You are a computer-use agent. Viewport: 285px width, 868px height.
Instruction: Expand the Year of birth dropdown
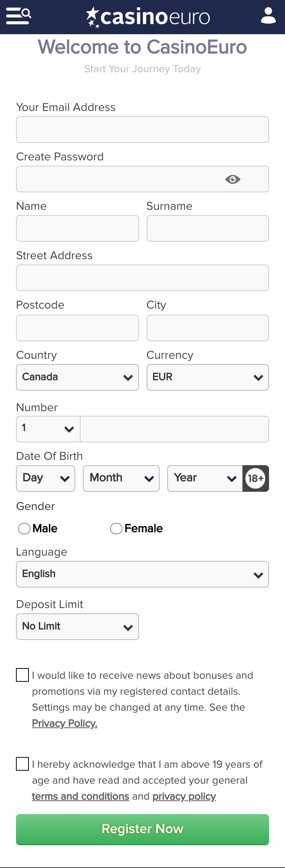205,478
